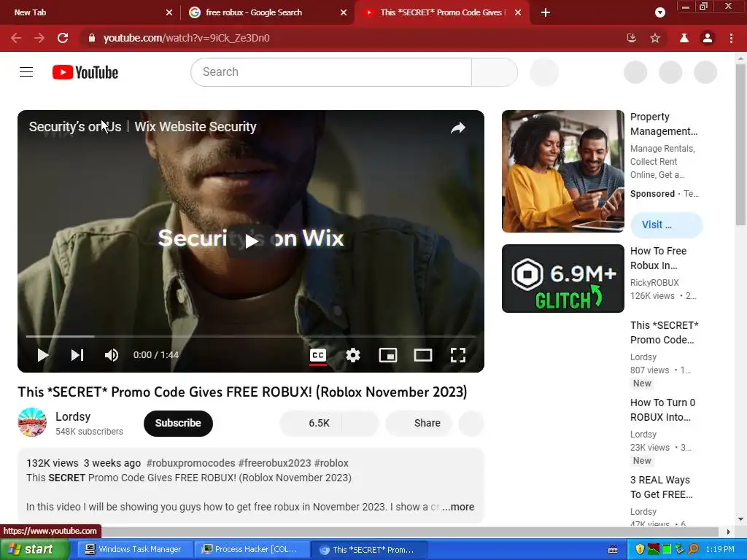The image size is (747, 560).
Task: Select the *SECRET* Promo Code tab
Action: [436, 12]
